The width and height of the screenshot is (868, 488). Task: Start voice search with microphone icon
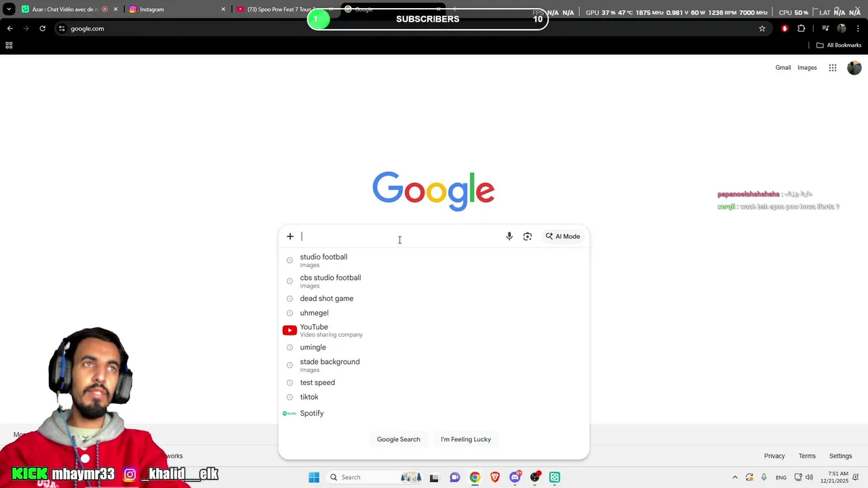509,237
